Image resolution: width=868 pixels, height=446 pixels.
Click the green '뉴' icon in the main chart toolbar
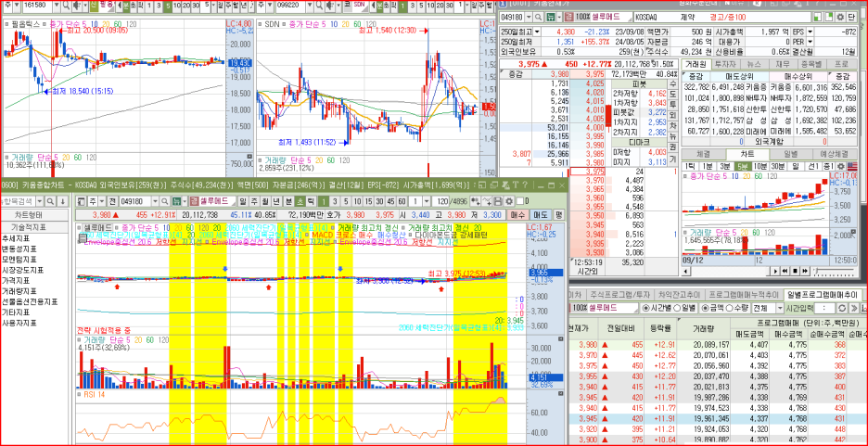pyautogui.click(x=176, y=201)
